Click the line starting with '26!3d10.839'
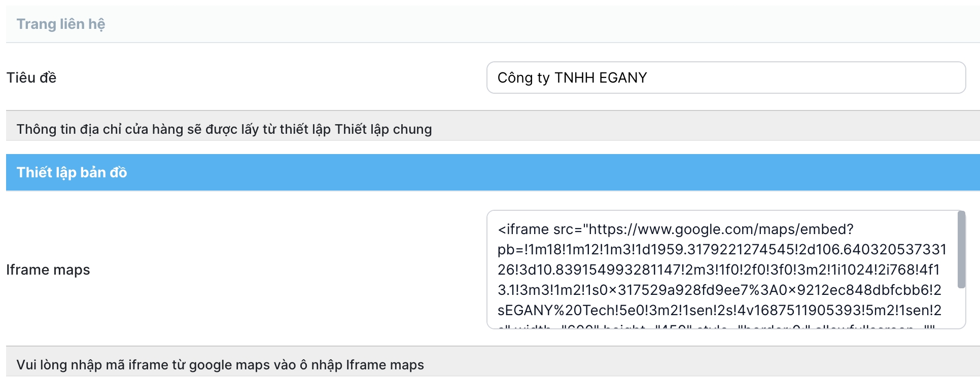This screenshot has width=980, height=379. point(718,270)
